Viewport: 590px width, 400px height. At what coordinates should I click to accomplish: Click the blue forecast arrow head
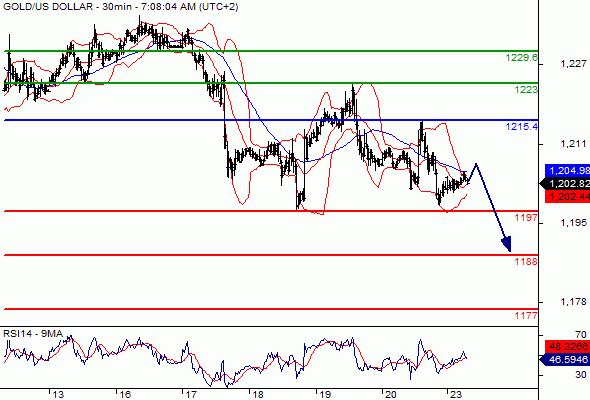click(x=506, y=244)
